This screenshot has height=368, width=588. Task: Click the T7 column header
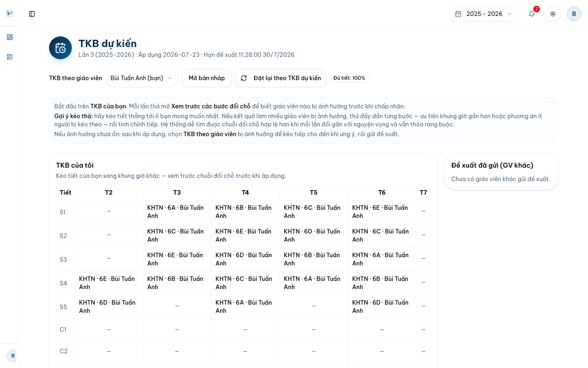[423, 193]
